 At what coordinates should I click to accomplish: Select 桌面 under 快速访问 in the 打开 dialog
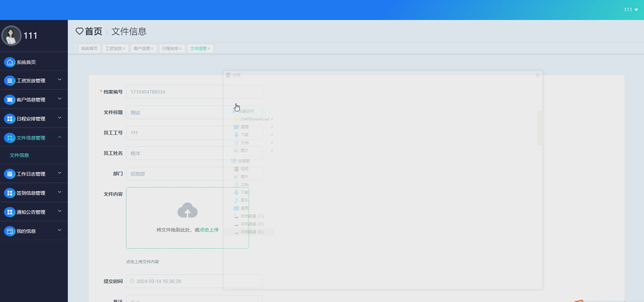point(244,127)
